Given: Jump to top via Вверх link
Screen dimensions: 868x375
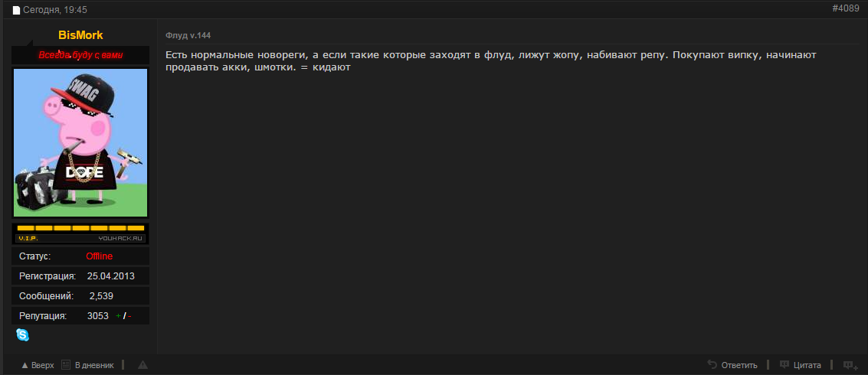Looking at the screenshot, I should click(43, 365).
